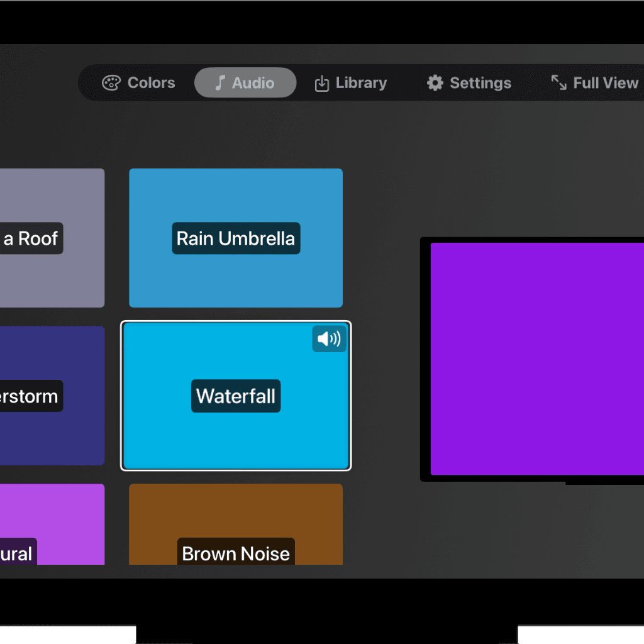Click the music note icon in the Audio tab
This screenshot has width=644, height=644.
[219, 83]
